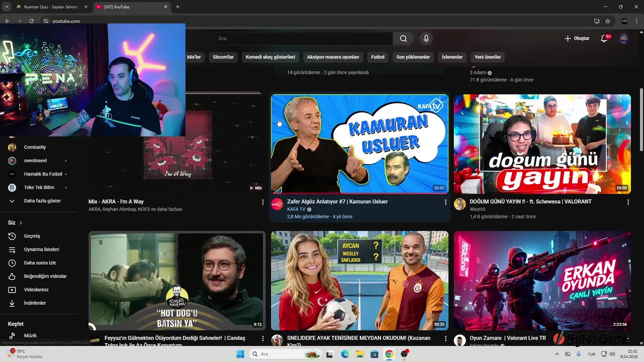The width and height of the screenshot is (644, 362).
Task: Click WootVL channel avatar
Action: tap(460, 204)
